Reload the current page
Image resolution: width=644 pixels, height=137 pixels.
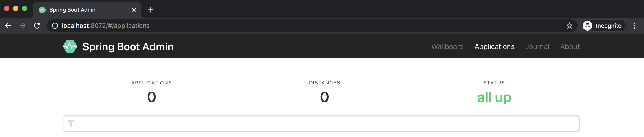click(x=37, y=26)
